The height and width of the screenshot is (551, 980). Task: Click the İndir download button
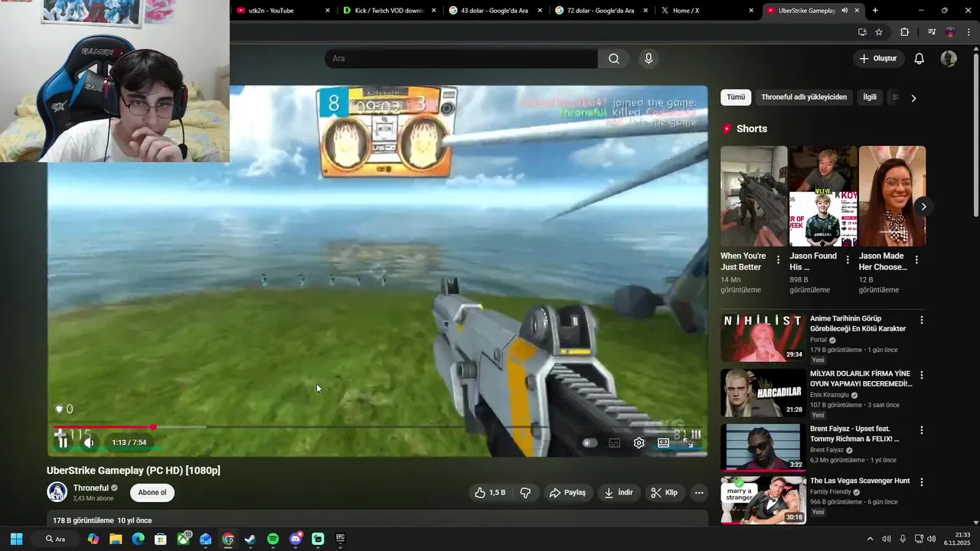tap(619, 493)
